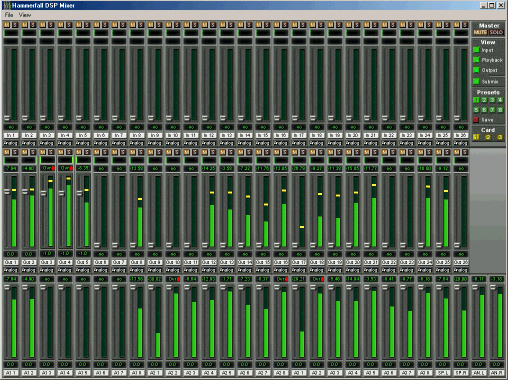This screenshot has width=508, height=380.
Task: Solo the Out 1 playback channel
Action: [x=15, y=152]
